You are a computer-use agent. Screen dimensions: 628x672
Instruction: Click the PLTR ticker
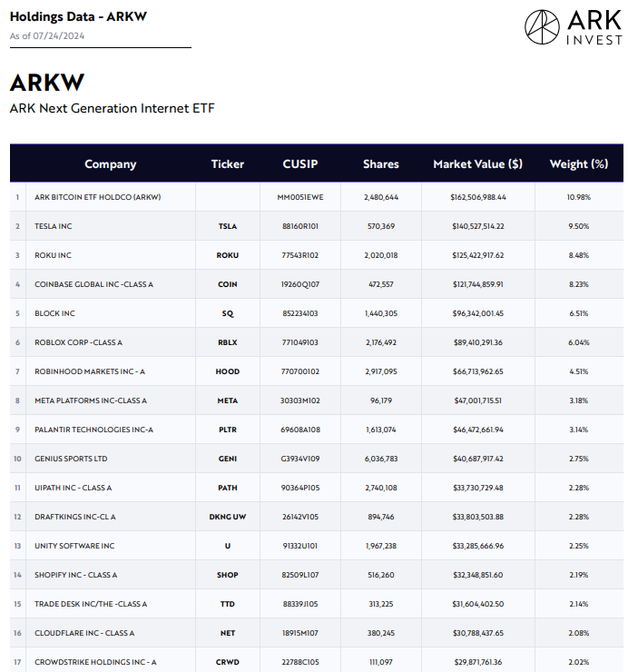tap(228, 430)
